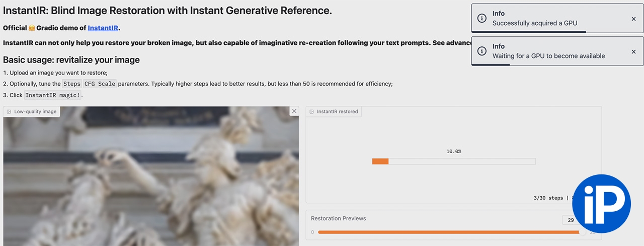Click image icon beside "InstantIR restored" label
This screenshot has width=644, height=246.
click(x=312, y=112)
